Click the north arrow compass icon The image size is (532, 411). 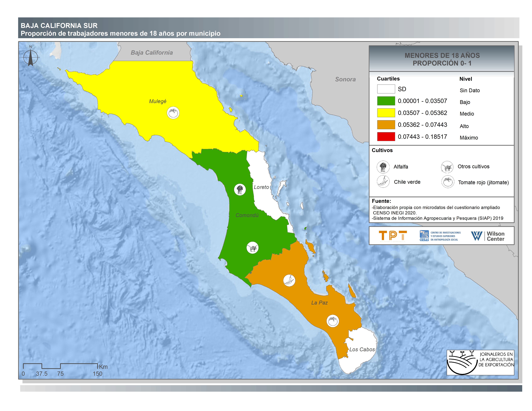pyautogui.click(x=31, y=57)
